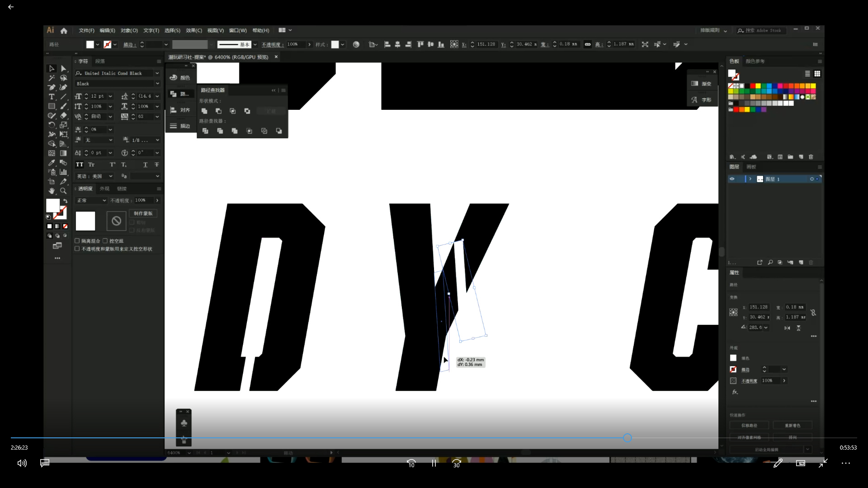Click the Unite shape mode icon in Pathfinder
The image size is (868, 488).
204,111
